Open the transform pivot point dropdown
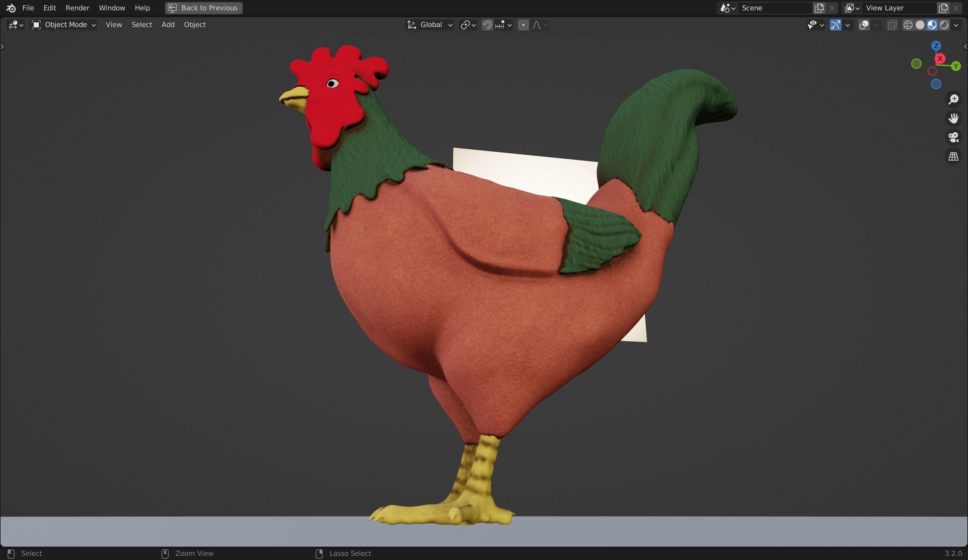The width and height of the screenshot is (968, 560). [x=468, y=25]
